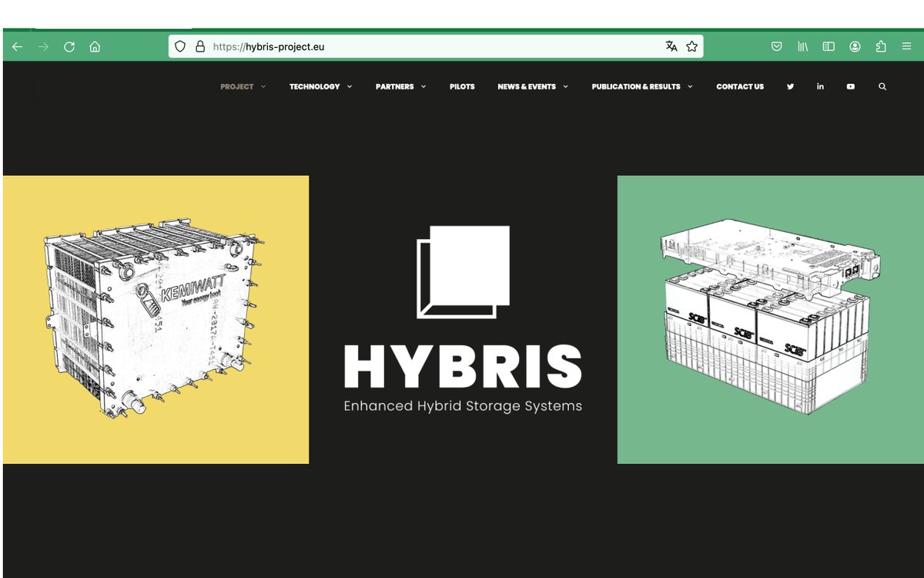Reload the page with the refresh icon
This screenshot has height=578, width=924.
(69, 47)
